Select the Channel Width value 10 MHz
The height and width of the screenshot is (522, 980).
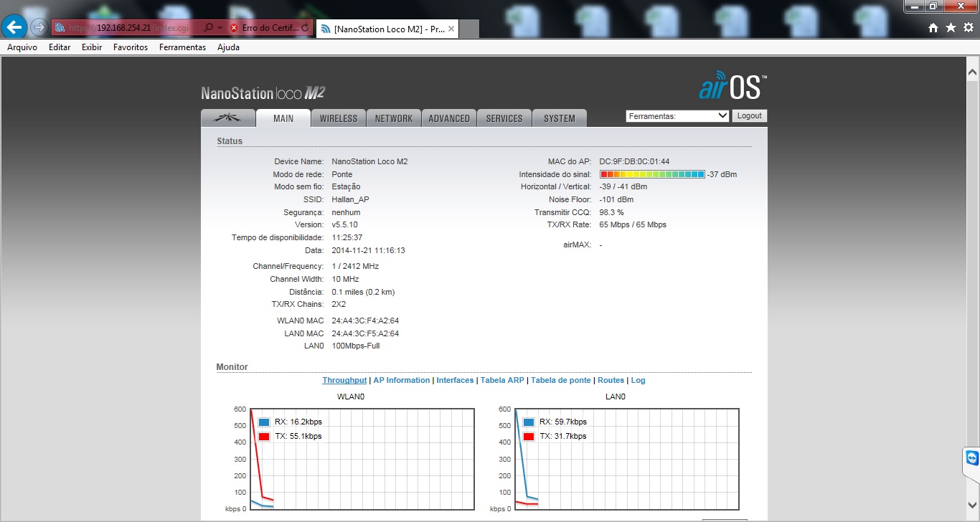(x=346, y=279)
